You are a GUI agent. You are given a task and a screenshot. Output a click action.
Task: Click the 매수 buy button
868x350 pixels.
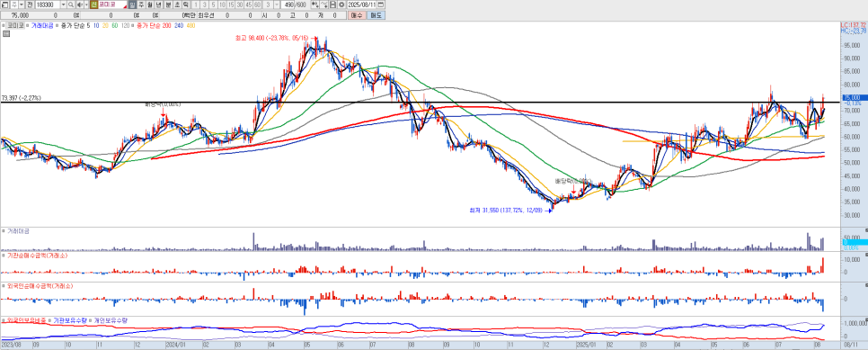[x=356, y=15]
